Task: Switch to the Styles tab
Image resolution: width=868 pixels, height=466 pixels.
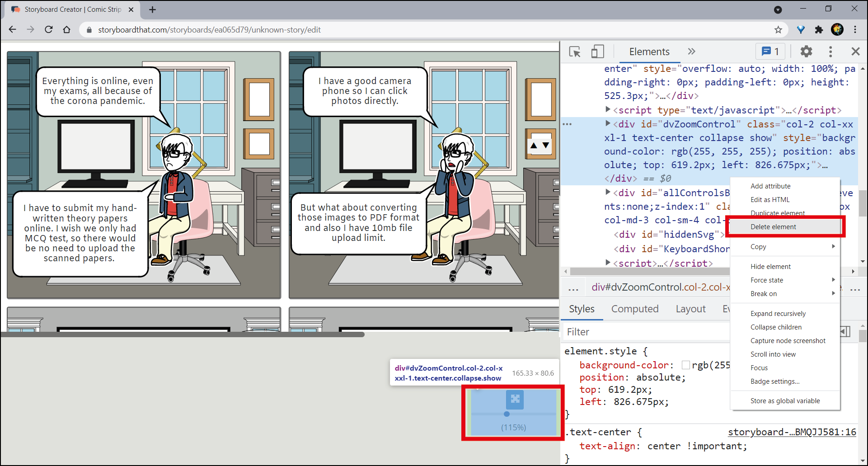Action: click(x=582, y=309)
